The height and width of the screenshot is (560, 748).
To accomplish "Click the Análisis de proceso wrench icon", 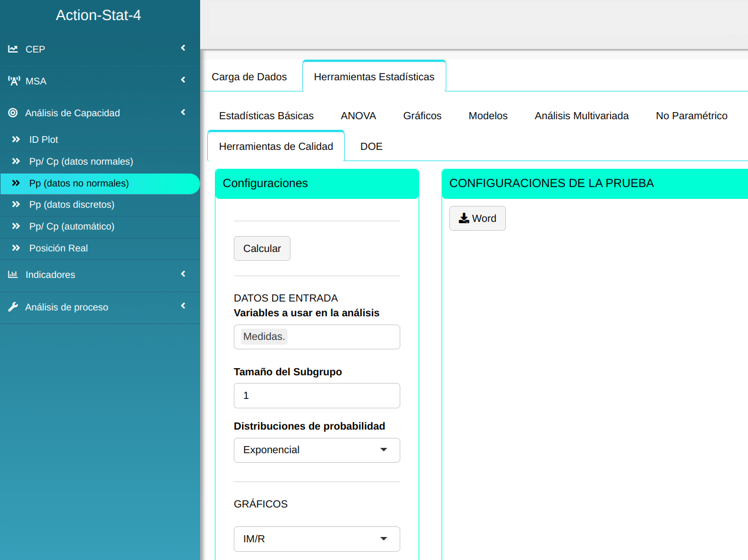I will point(12,307).
